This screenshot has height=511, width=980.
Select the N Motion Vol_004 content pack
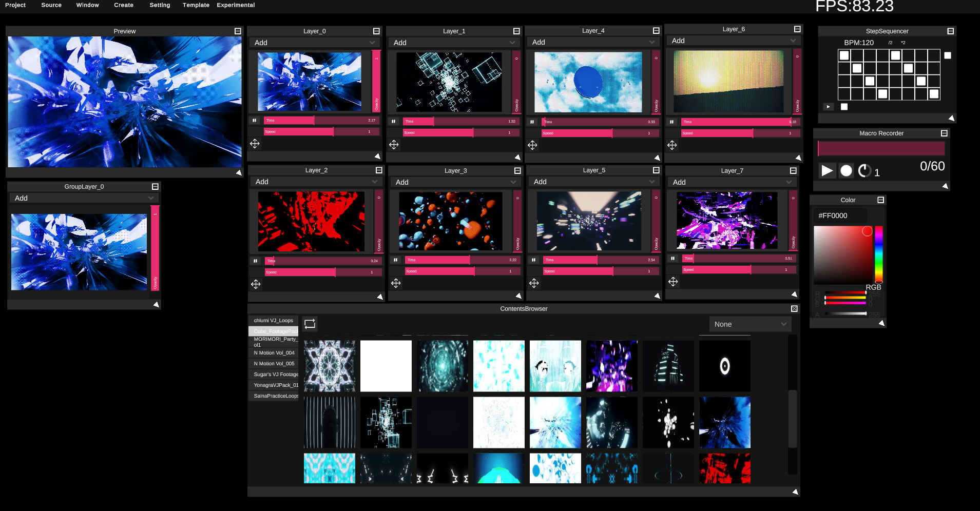coord(274,352)
